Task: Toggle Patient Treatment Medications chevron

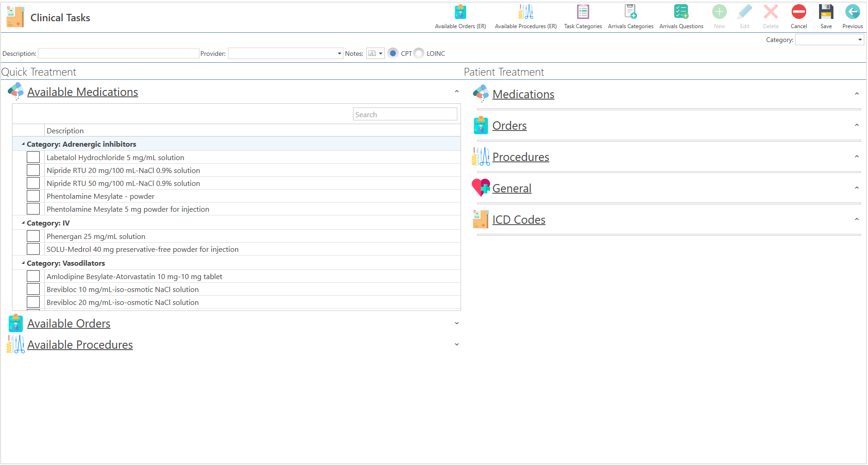Action: pos(857,94)
